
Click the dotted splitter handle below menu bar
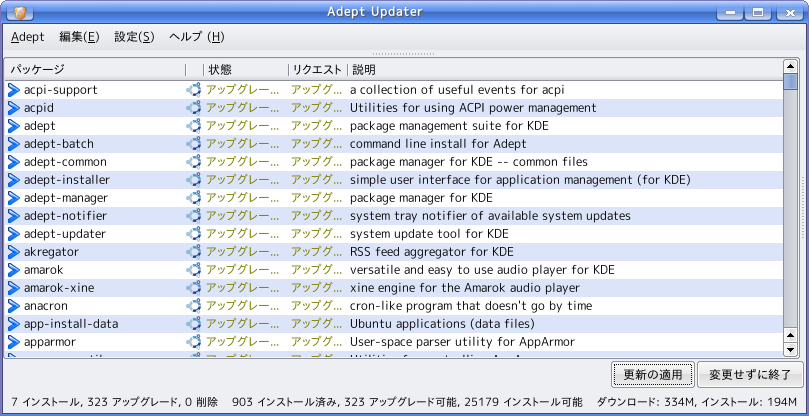[403, 54]
